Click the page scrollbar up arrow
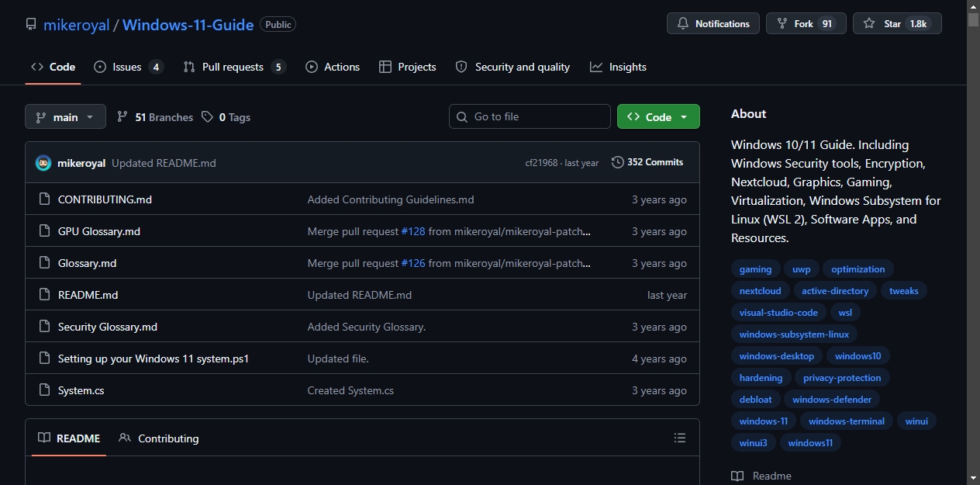 (x=974, y=6)
